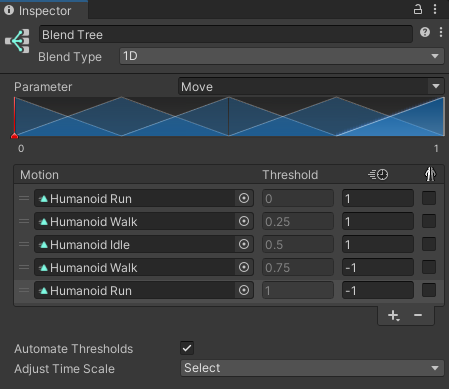Click the red parameter marker on blend graph
The height and width of the screenshot is (389, 449).
(x=14, y=135)
